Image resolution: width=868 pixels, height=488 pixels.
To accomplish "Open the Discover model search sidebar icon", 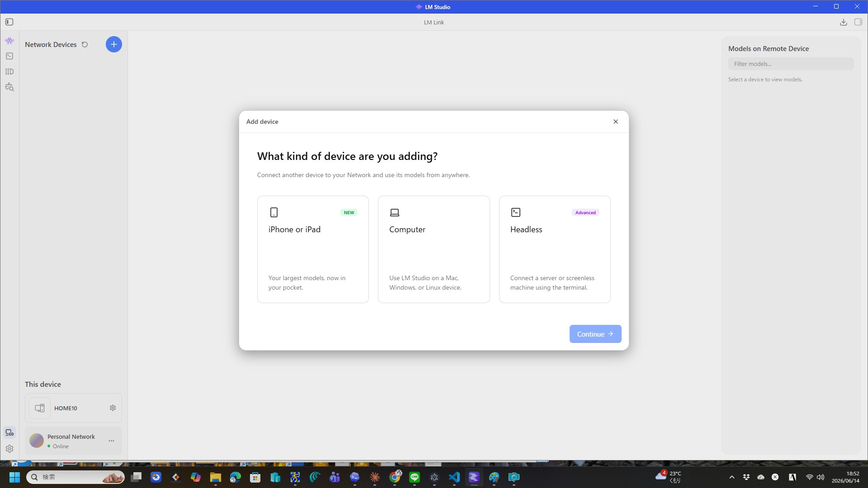I will point(9,87).
